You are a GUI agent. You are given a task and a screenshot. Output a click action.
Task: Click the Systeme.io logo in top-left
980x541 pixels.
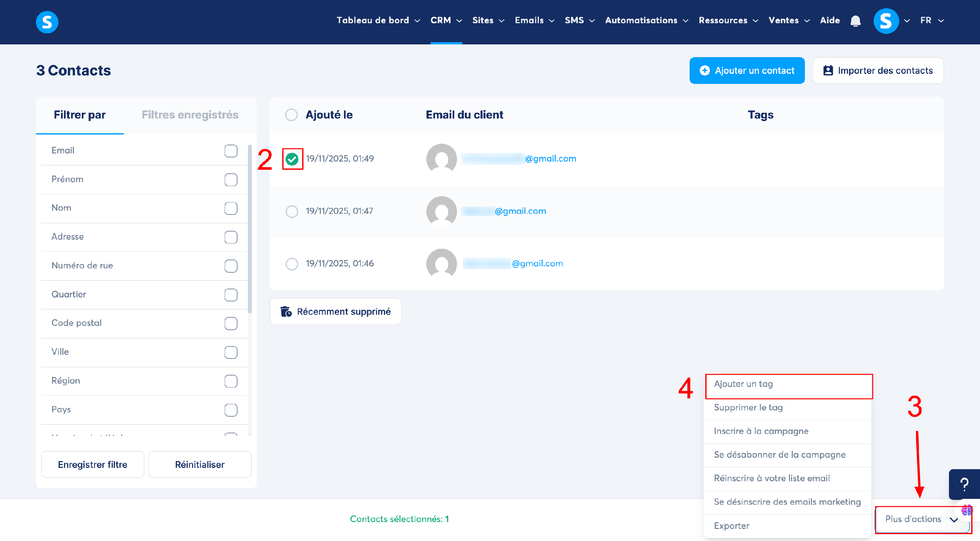click(47, 22)
